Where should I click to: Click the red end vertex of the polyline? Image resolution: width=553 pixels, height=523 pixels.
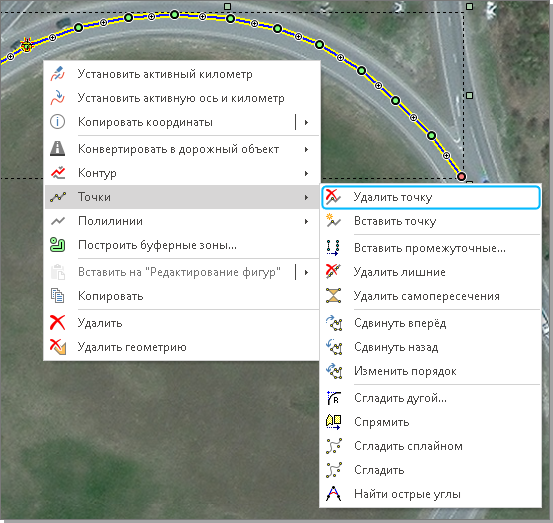(461, 176)
